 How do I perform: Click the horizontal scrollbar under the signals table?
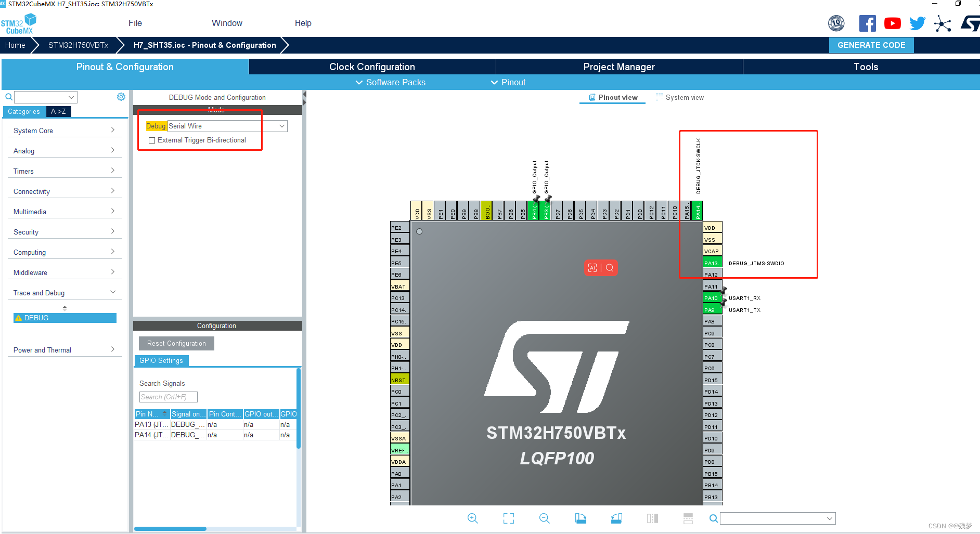170,529
